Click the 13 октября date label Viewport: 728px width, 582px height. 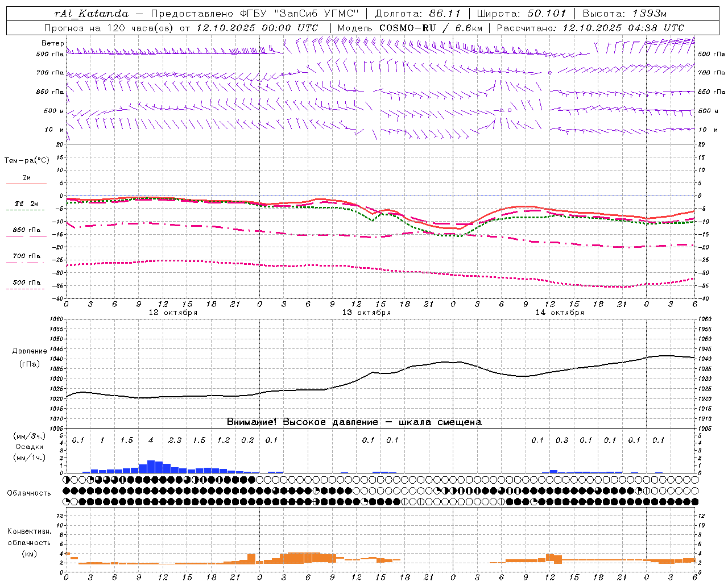[x=367, y=313]
